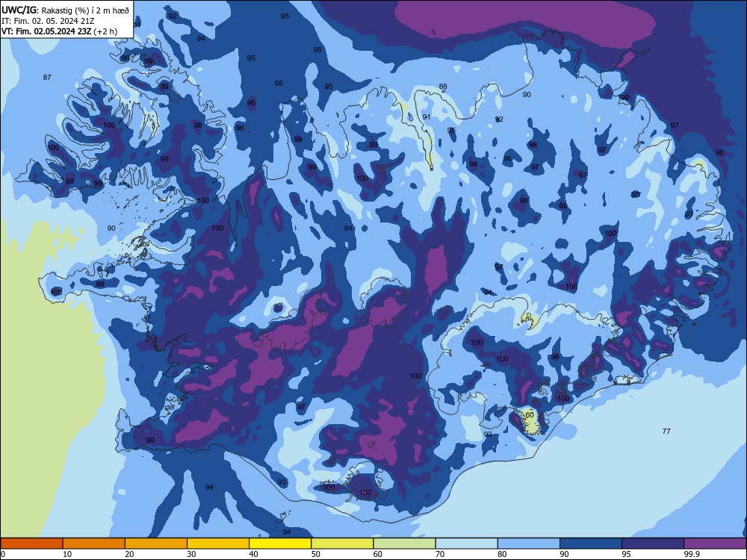Select the bright yellow 40–50 legend swatch
Image resolution: width=747 pixels, height=560 pixels.
coord(280,544)
